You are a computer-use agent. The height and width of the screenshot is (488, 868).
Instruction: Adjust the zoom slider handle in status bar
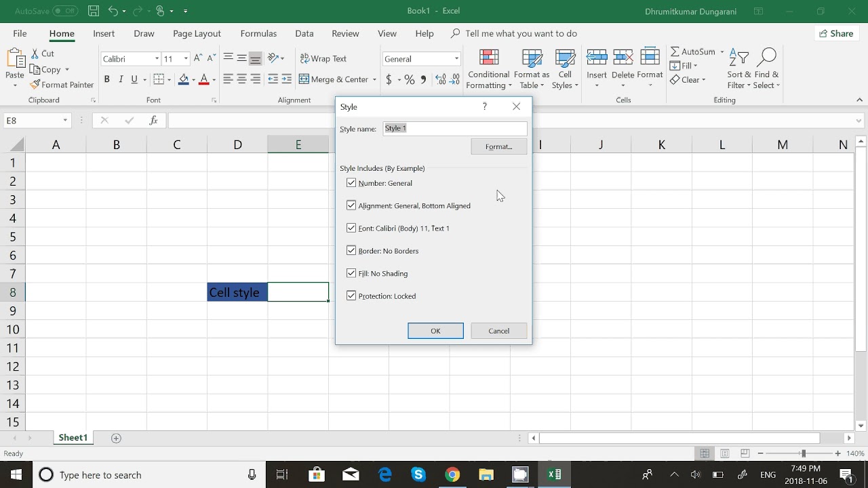[x=803, y=453]
